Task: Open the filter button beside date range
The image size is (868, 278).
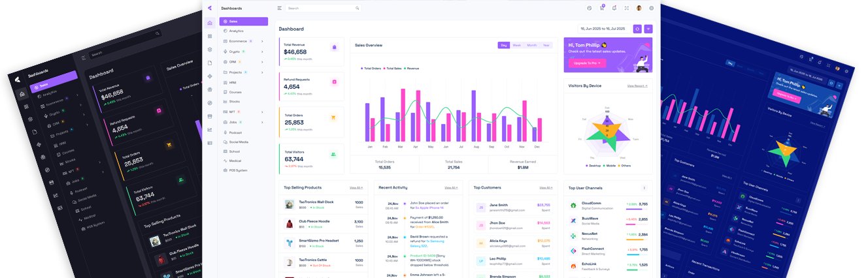Action: (648, 29)
